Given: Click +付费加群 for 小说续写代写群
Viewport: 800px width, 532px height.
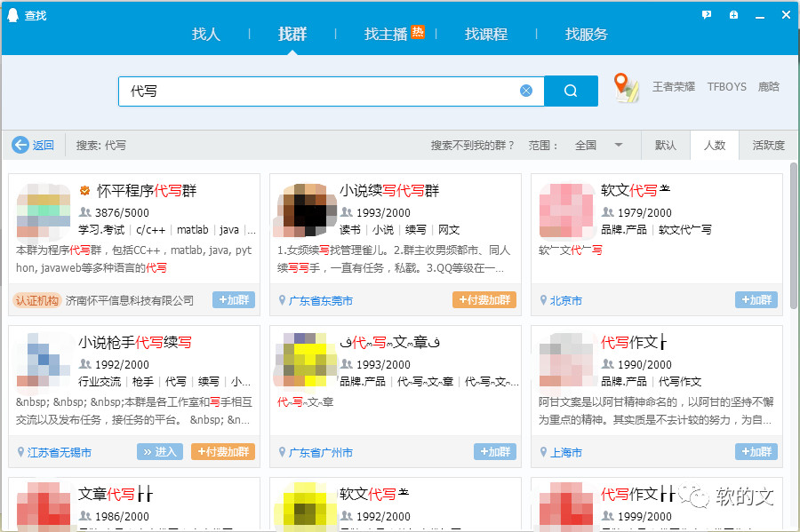Looking at the screenshot, I should click(484, 299).
